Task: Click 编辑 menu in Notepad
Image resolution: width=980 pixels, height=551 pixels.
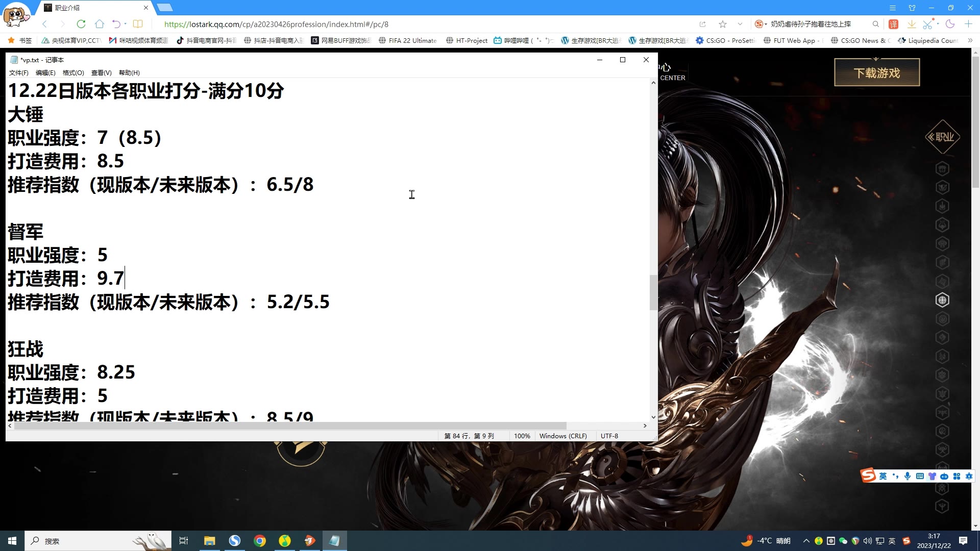Action: (45, 72)
